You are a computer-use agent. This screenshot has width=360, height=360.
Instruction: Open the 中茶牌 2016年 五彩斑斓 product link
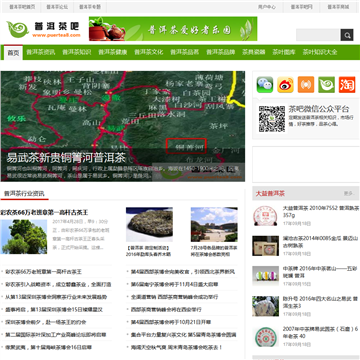point(320,272)
